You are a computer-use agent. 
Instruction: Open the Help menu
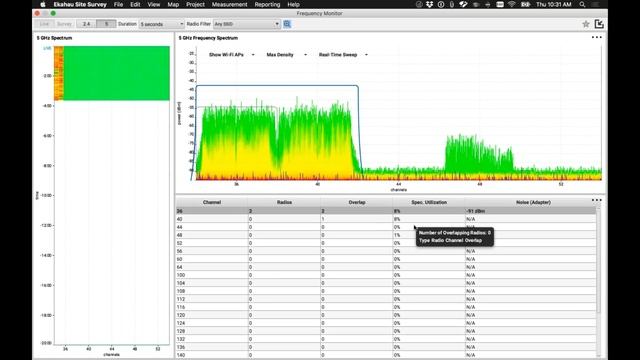pyautogui.click(x=293, y=4)
